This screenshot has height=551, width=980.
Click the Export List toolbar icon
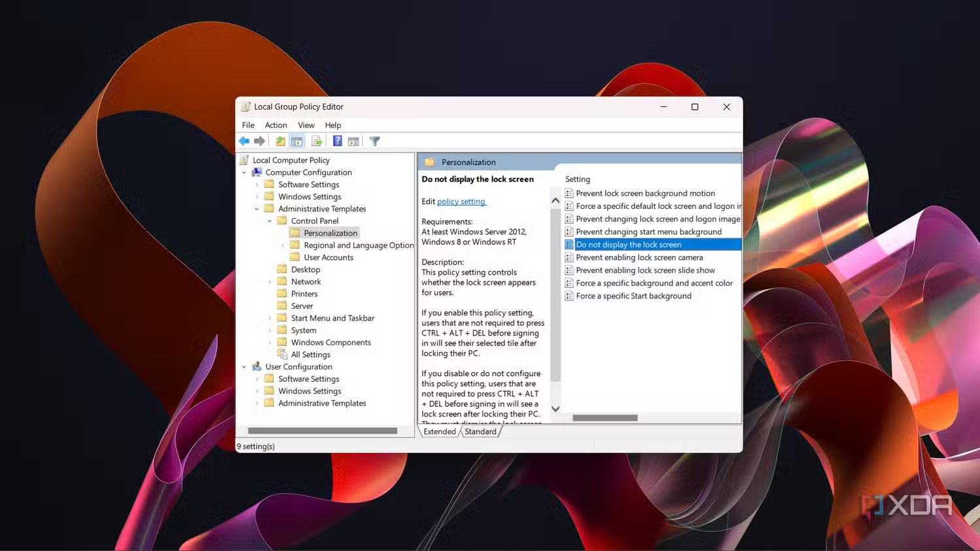tap(317, 140)
